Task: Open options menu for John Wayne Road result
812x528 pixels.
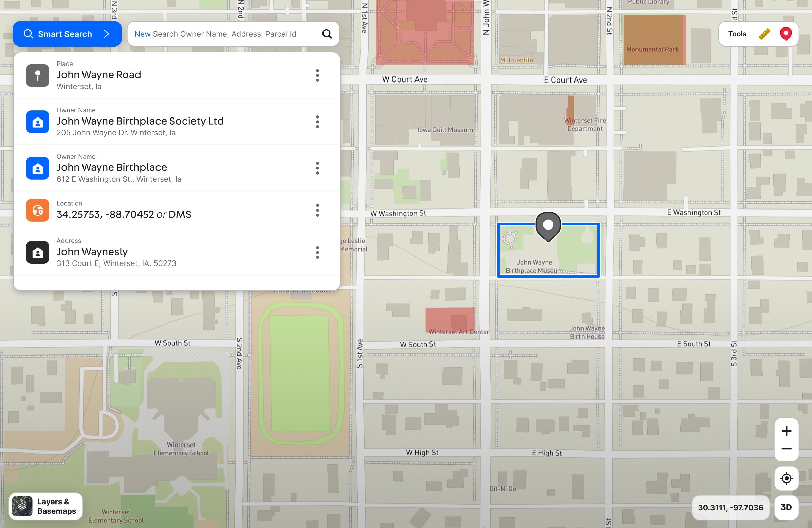Action: [x=317, y=75]
